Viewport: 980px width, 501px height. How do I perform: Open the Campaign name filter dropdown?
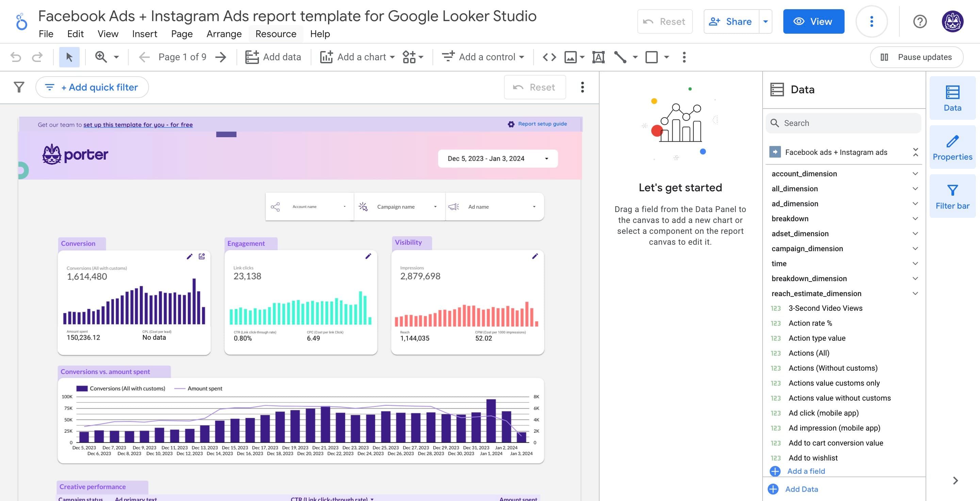[x=399, y=207]
